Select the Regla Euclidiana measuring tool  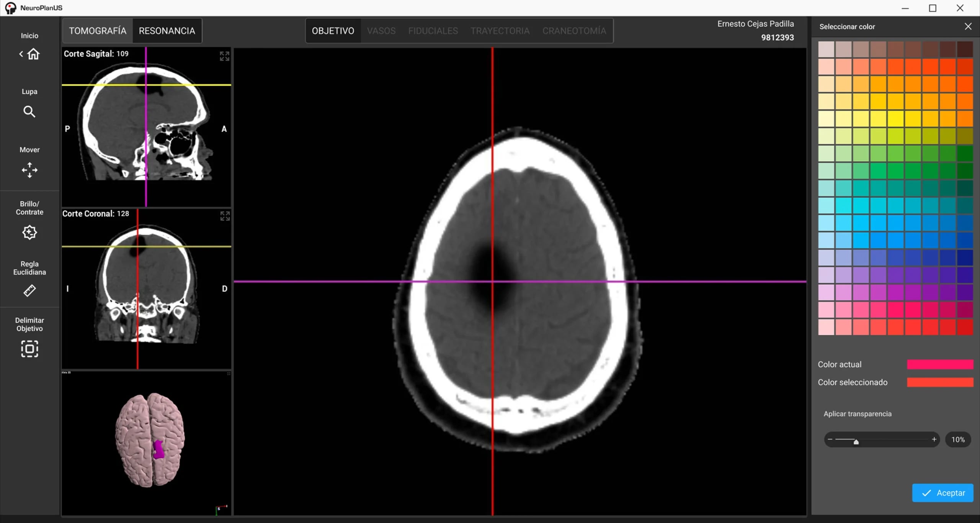[x=29, y=290]
